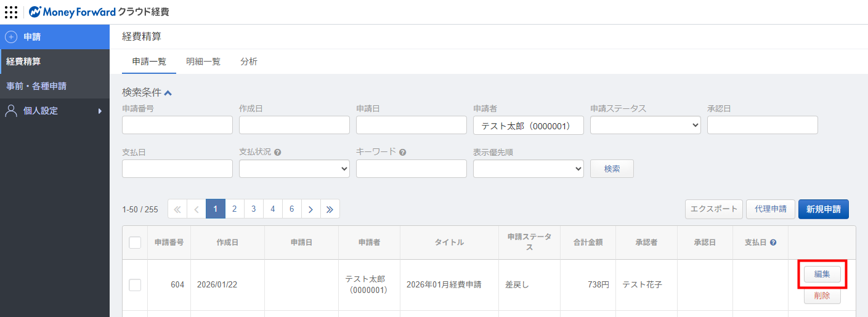Click the help icon next to キーワード
868x317 pixels.
pyautogui.click(x=402, y=152)
